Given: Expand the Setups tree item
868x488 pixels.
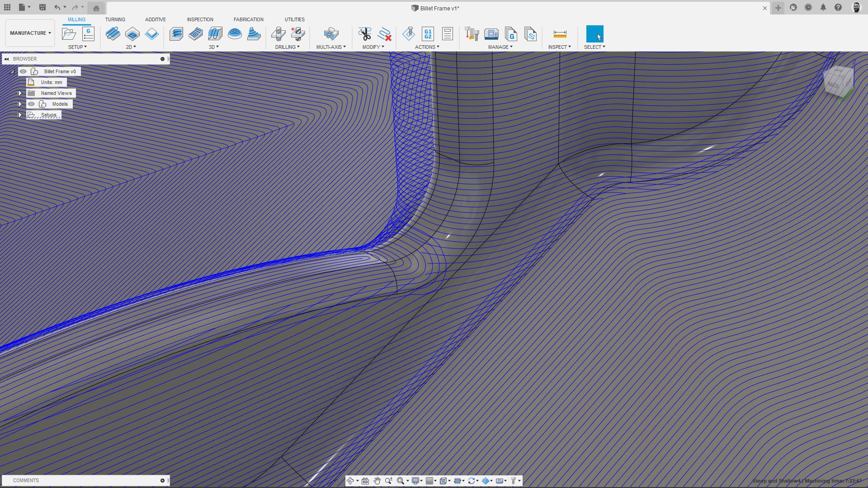Looking at the screenshot, I should (x=20, y=115).
